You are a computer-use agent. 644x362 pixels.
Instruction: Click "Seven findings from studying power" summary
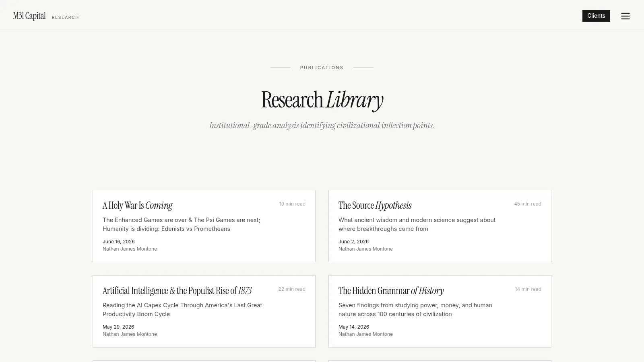coord(415,310)
